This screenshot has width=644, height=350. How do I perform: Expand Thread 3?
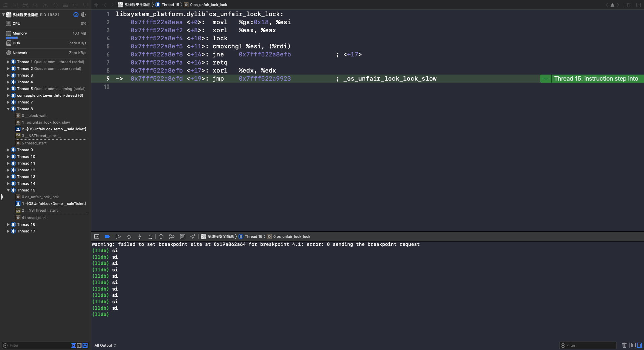8,75
